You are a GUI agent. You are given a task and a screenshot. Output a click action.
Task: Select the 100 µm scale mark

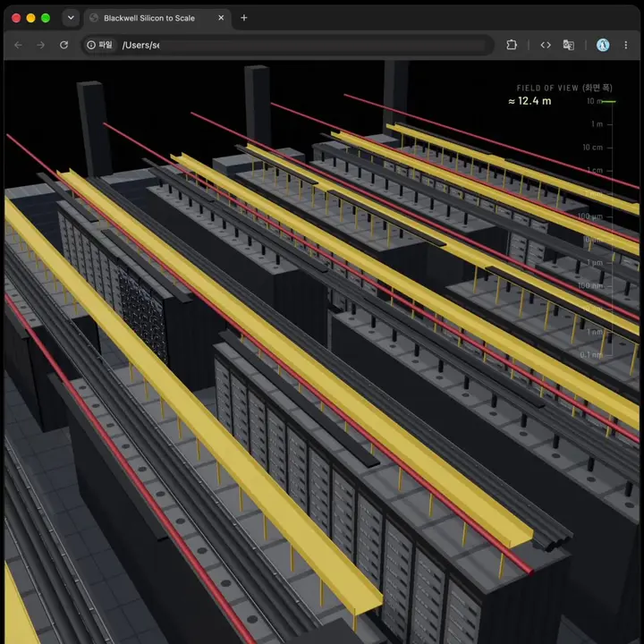pyautogui.click(x=590, y=216)
